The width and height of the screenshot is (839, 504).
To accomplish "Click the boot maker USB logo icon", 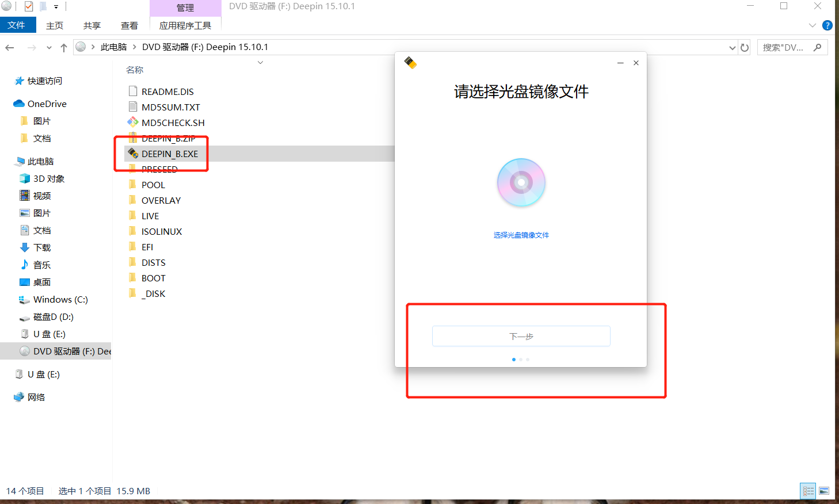I will 410,62.
